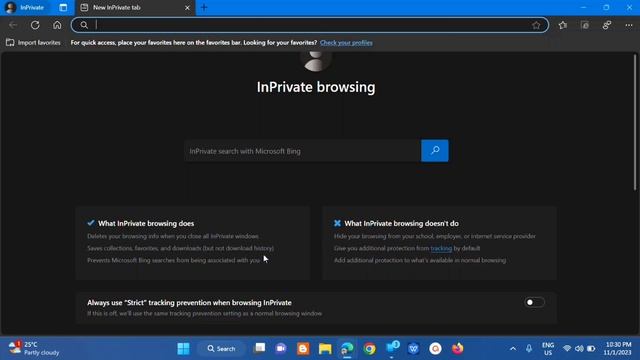
Task: Open the weather widget in taskbar
Action: point(34,348)
